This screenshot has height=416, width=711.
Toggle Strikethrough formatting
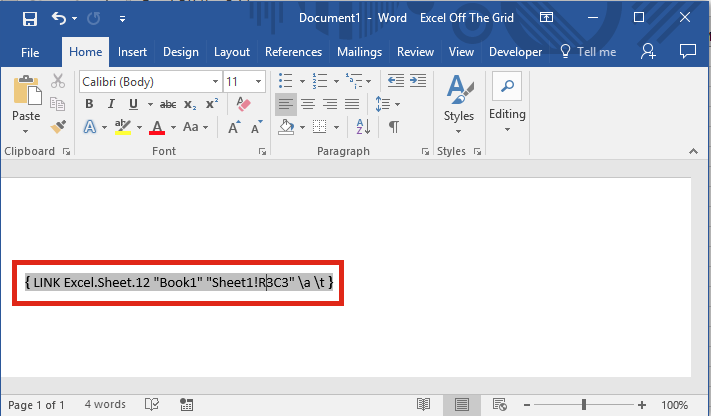[x=168, y=104]
